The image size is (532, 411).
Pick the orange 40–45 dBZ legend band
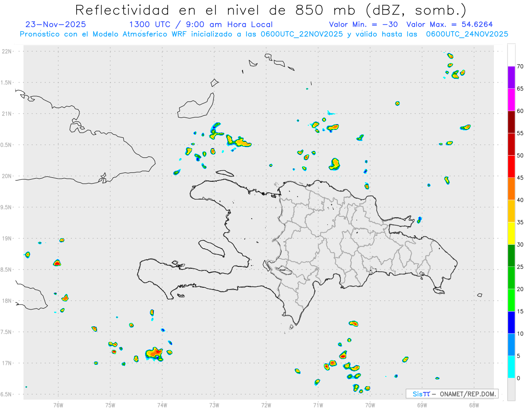pos(511,189)
